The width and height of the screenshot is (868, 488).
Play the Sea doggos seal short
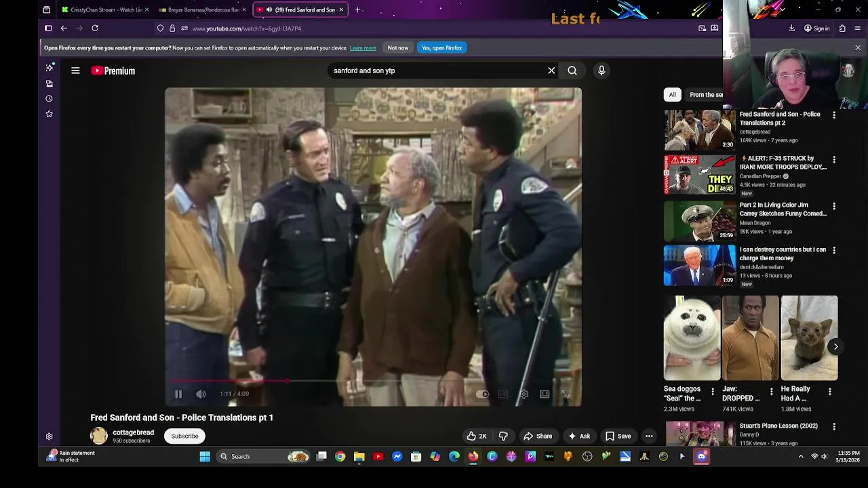[692, 338]
